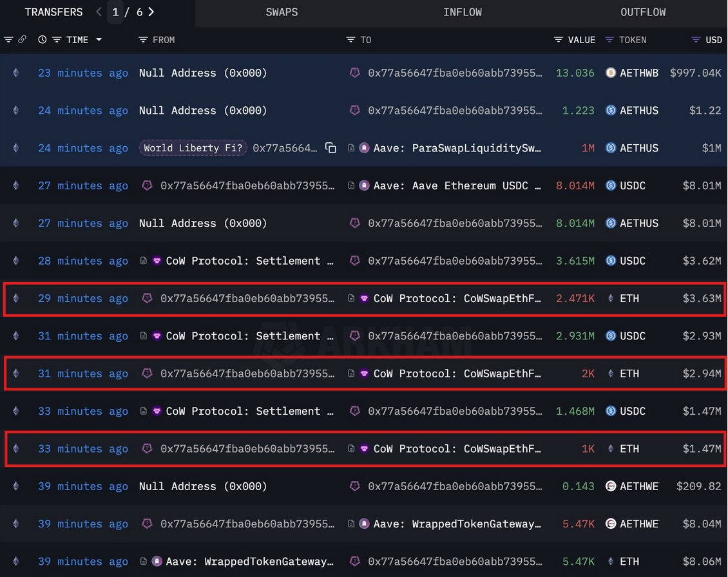Image resolution: width=728 pixels, height=577 pixels.
Task: Switch to the SWAPS tab
Action: [x=282, y=12]
